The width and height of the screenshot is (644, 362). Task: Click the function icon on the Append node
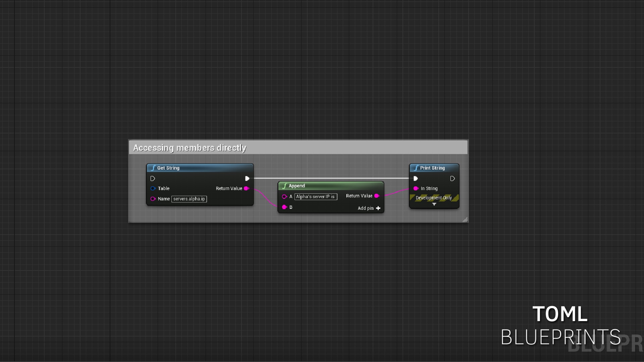click(x=285, y=186)
